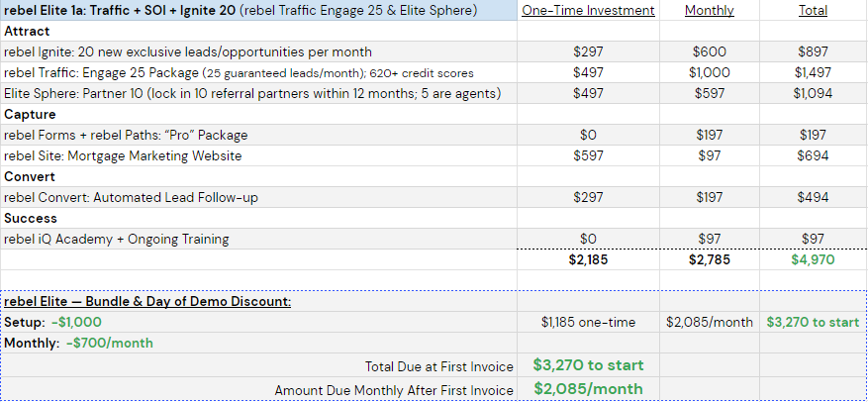
Task: Click the Setup -$1,000 discount cell
Action: tap(258, 322)
